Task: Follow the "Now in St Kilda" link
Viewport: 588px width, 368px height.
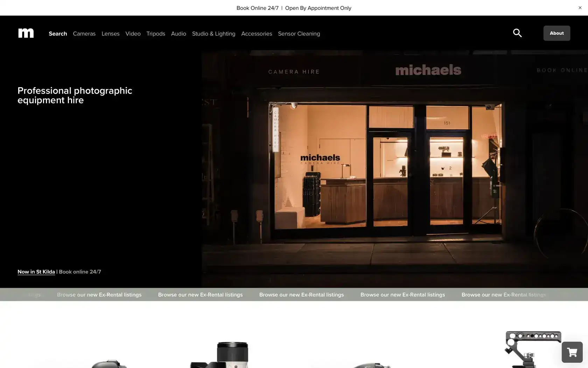Action: 36,272
